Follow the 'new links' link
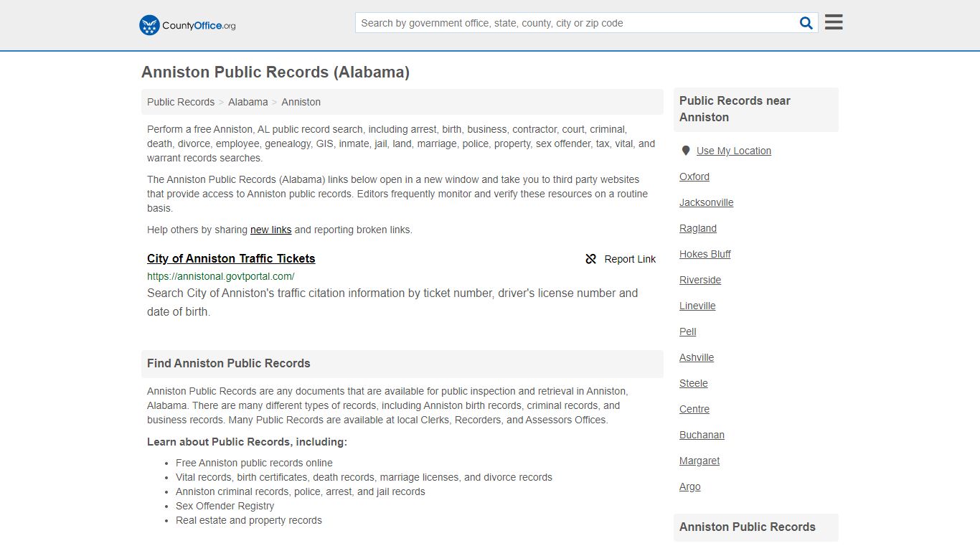980x551 pixels. click(270, 230)
